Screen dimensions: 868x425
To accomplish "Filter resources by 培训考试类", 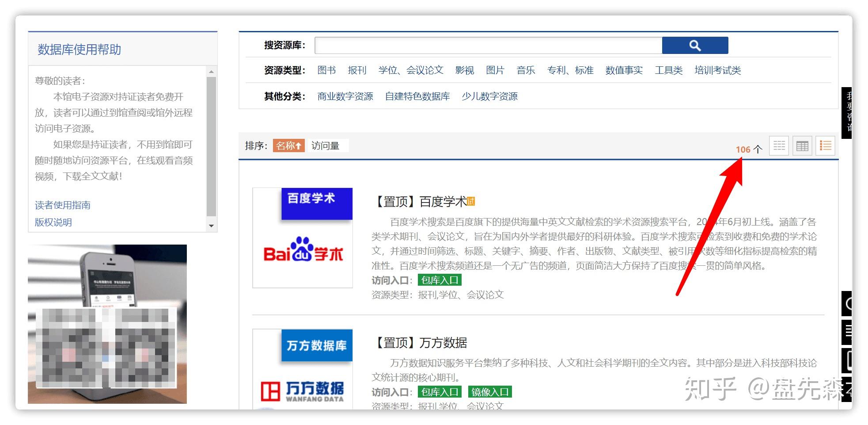I will 717,70.
